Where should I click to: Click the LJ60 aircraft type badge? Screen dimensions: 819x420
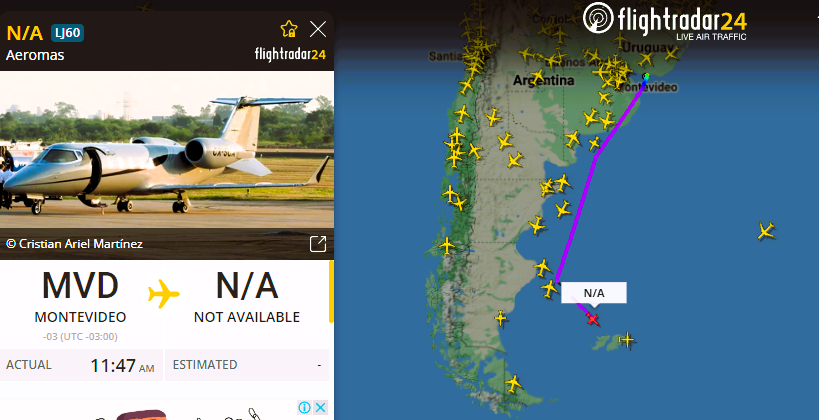[x=67, y=33]
